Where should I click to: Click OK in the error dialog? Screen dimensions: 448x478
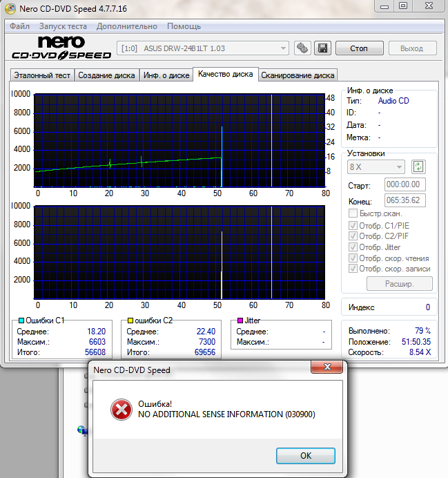click(x=306, y=456)
